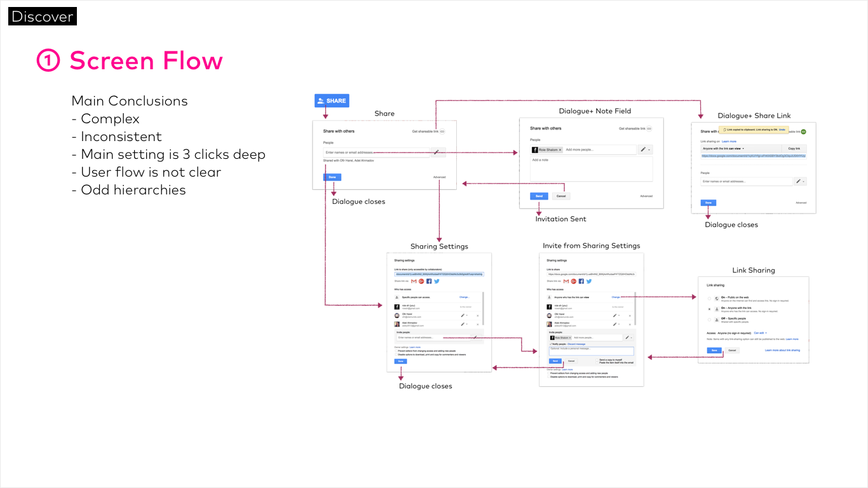The image size is (868, 488).
Task: Click Facebook icon in Invite from Sharing Settings
Action: (x=581, y=281)
